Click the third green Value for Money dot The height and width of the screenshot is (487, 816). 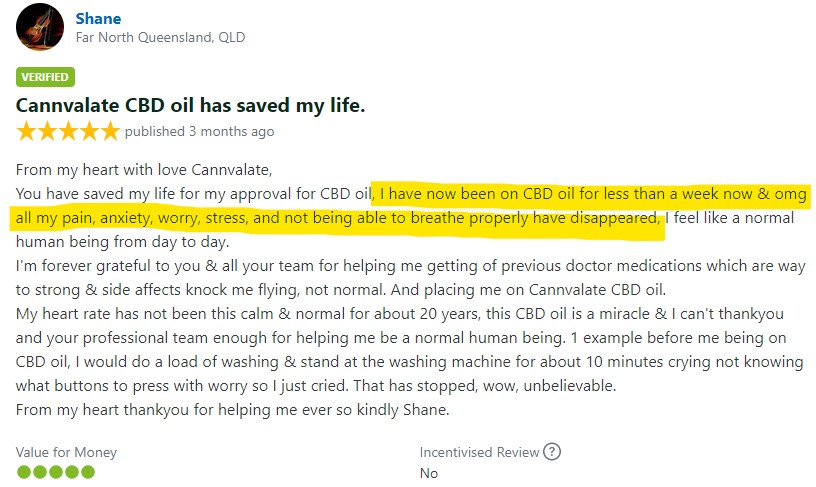pos(56,472)
